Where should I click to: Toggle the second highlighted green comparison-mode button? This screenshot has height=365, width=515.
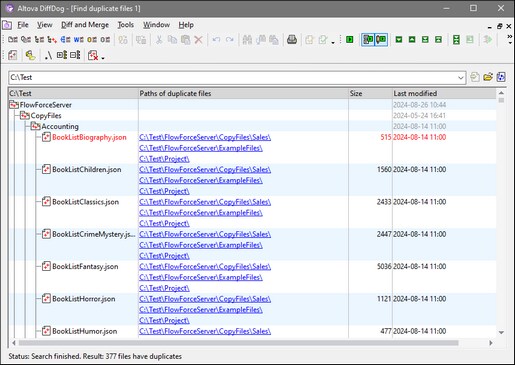coord(381,40)
